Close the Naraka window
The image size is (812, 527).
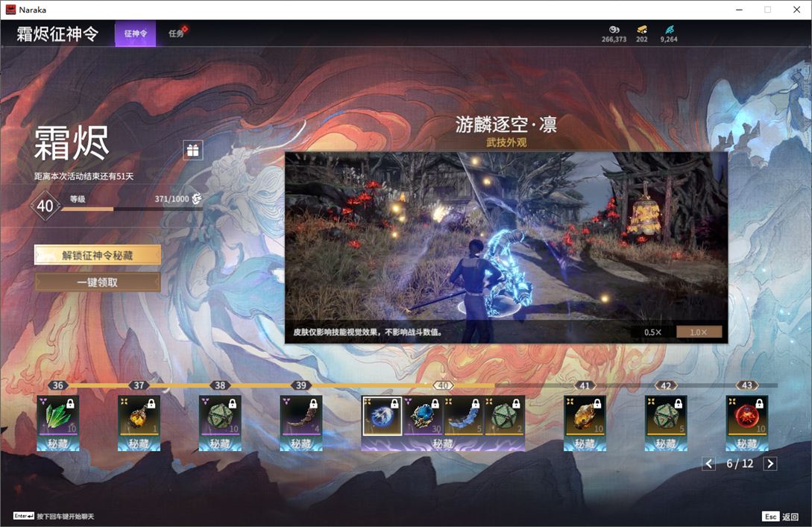(x=796, y=10)
